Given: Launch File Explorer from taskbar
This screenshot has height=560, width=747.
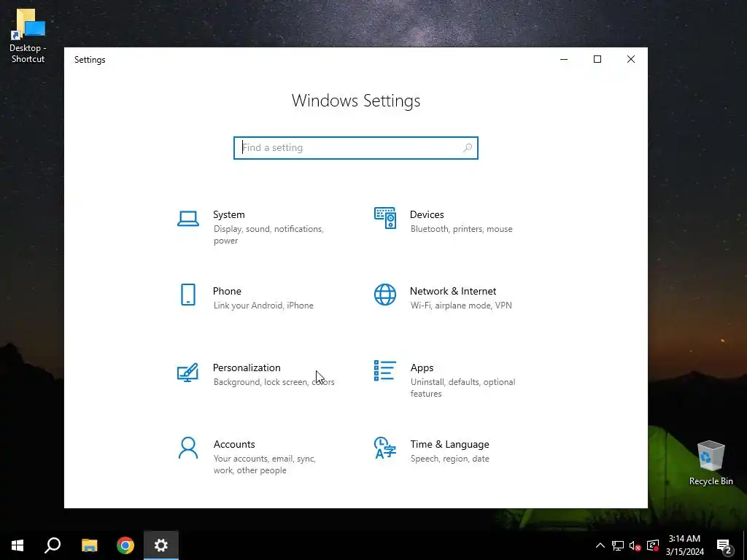Looking at the screenshot, I should tap(90, 545).
